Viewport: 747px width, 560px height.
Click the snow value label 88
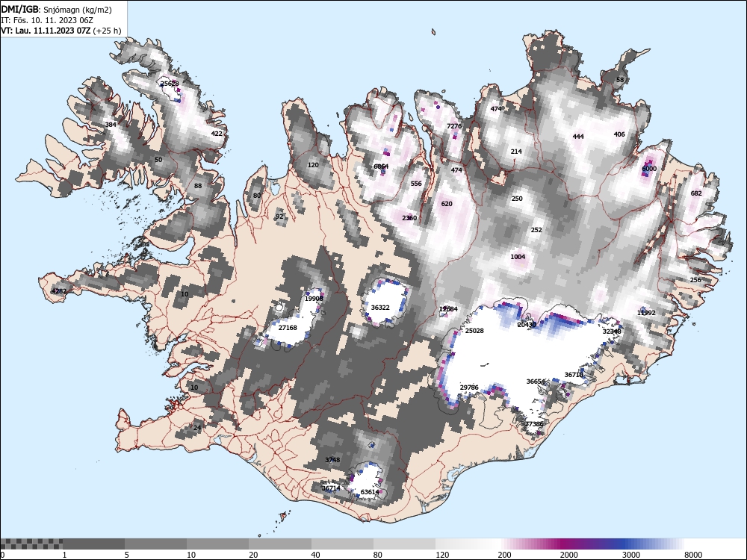point(198,186)
